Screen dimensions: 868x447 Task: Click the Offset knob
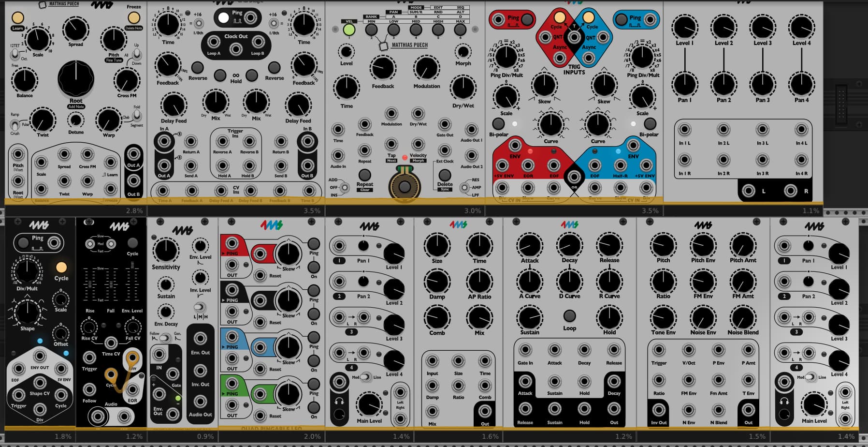(60, 333)
